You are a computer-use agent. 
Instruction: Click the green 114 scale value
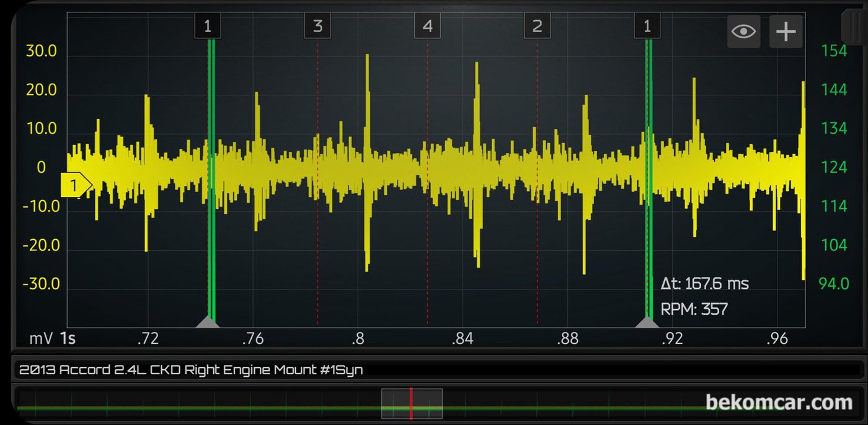[834, 206]
